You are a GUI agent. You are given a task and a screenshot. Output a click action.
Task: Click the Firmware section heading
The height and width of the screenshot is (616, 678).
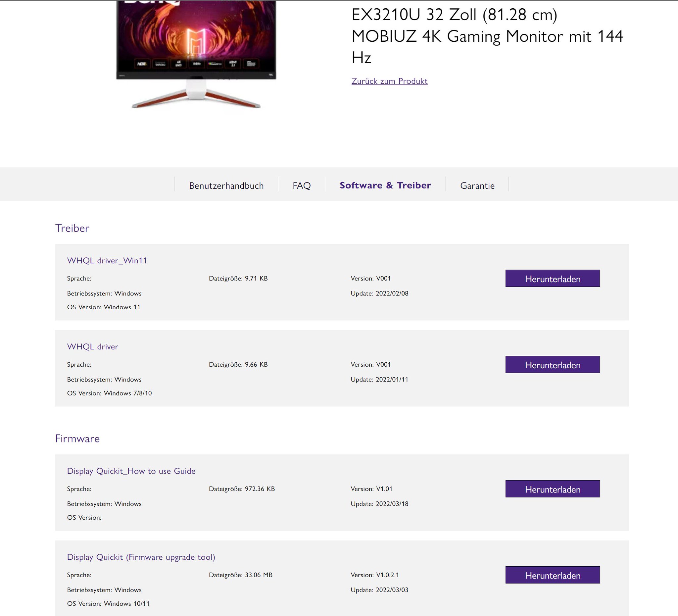(78, 438)
